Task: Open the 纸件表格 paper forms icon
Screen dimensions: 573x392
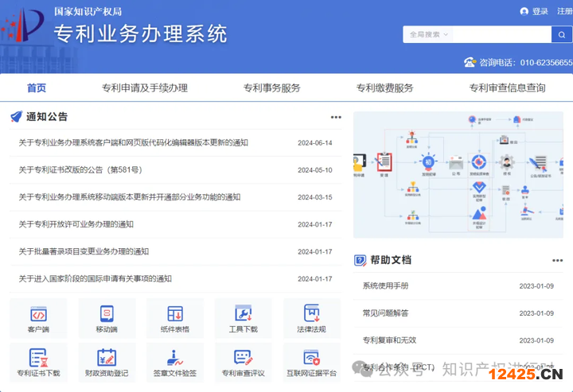Action: pos(175,318)
